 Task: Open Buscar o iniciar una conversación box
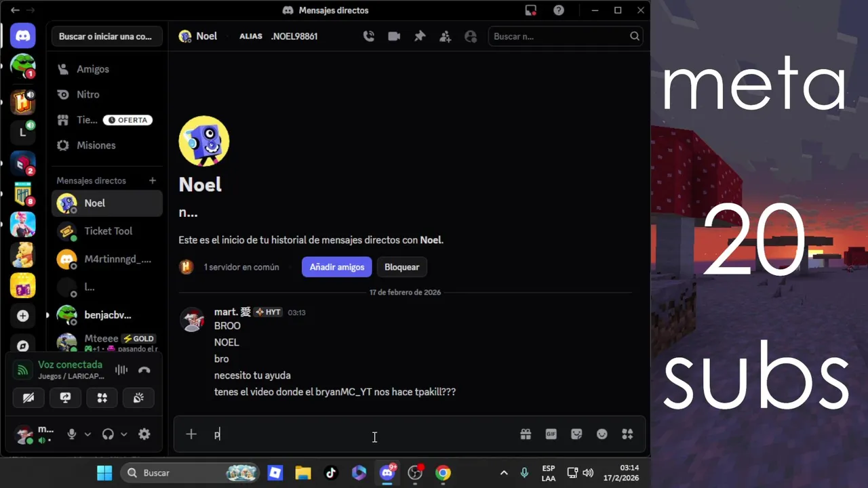pos(106,37)
